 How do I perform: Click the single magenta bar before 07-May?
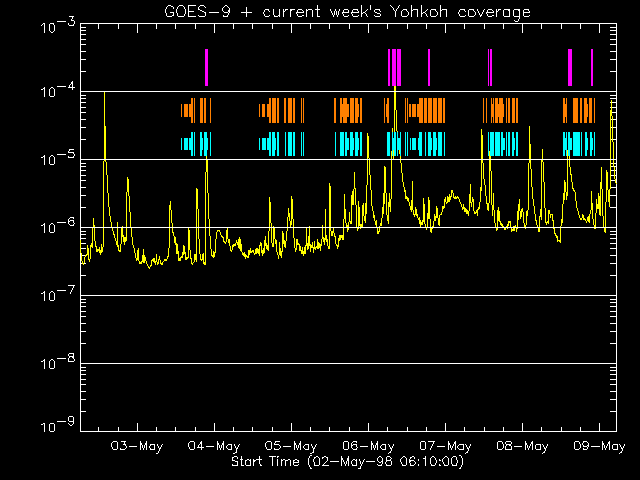(429, 67)
